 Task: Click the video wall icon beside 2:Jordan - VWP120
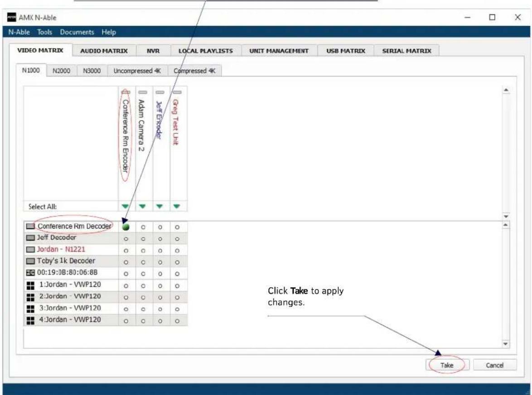point(30,297)
